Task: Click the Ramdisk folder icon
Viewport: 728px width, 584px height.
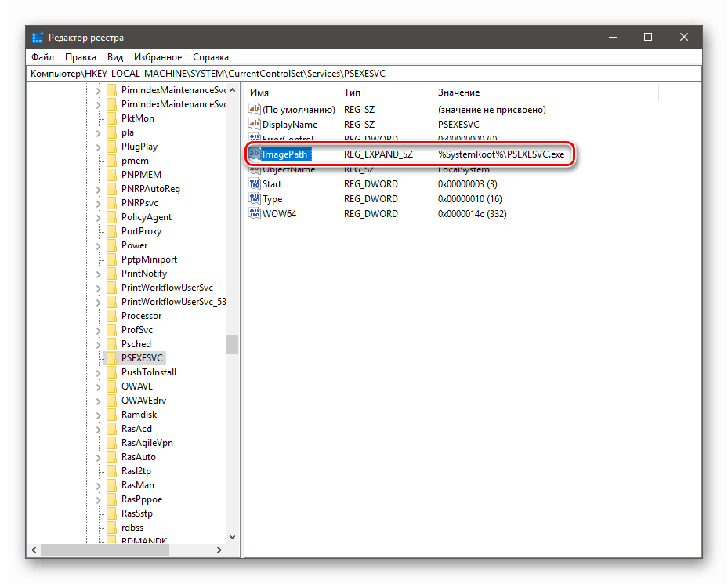Action: point(111,415)
